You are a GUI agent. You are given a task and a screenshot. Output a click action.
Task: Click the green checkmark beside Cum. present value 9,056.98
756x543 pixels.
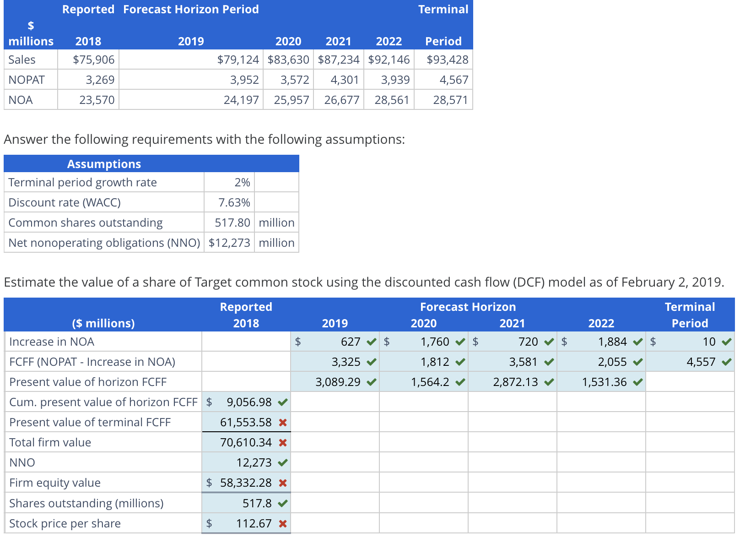[283, 402]
